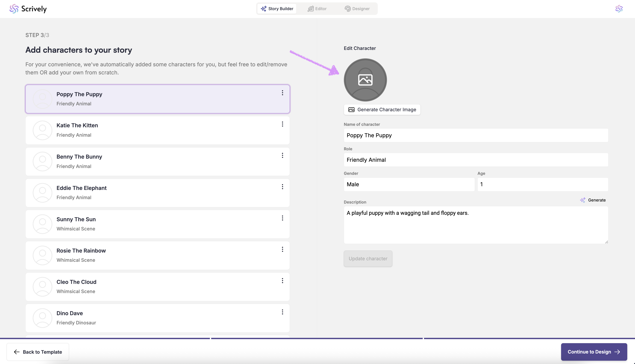Click the Description text area
The height and width of the screenshot is (364, 635).
pyautogui.click(x=476, y=225)
